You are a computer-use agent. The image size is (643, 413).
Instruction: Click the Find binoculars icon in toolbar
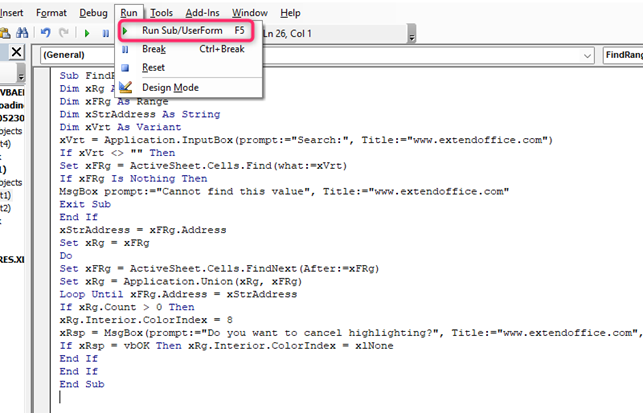21,33
